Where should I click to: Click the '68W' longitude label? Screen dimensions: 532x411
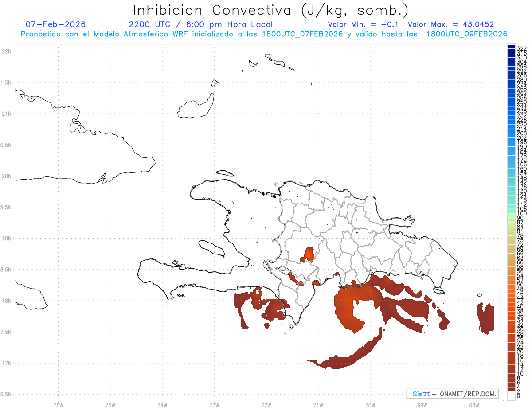point(474,405)
